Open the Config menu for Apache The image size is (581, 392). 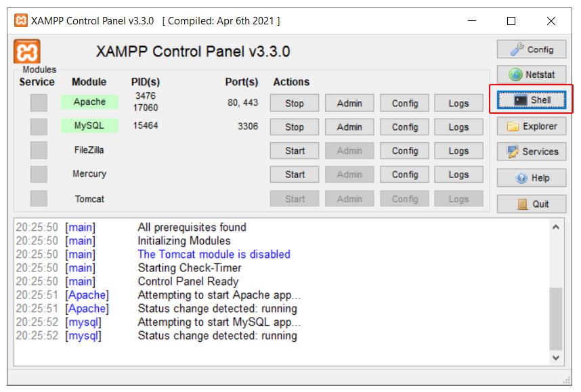[x=405, y=103]
